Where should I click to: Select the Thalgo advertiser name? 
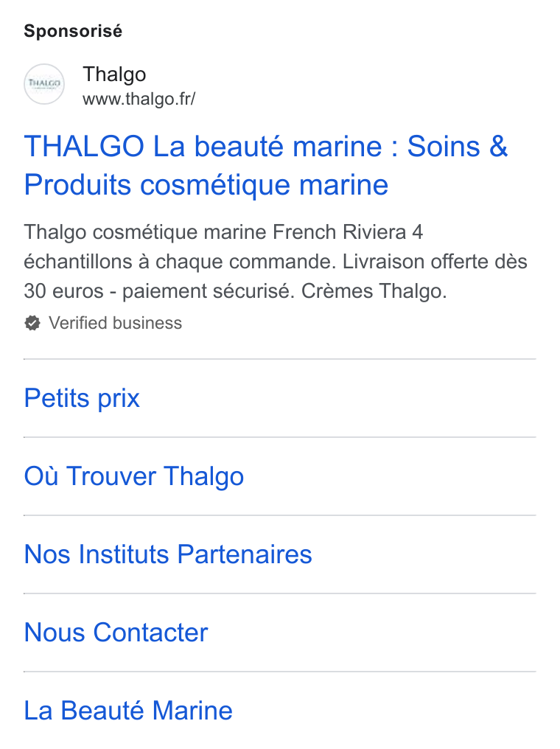pyautogui.click(x=114, y=74)
